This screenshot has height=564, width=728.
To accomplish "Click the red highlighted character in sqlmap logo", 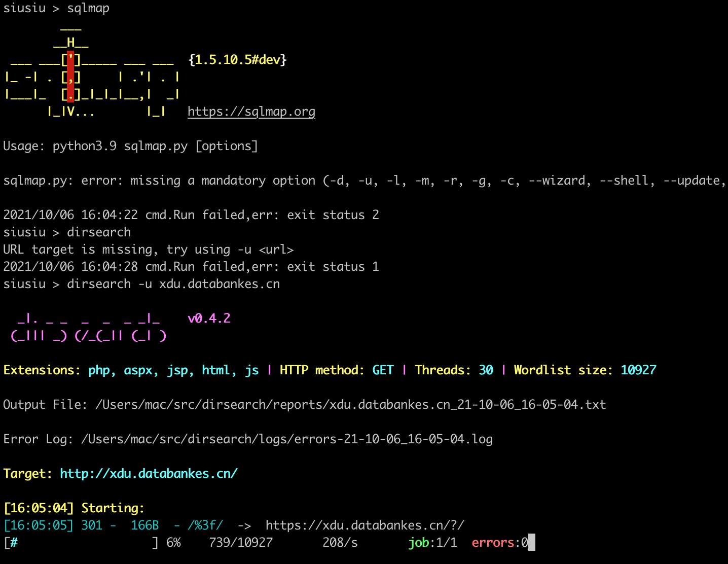I will [x=70, y=76].
